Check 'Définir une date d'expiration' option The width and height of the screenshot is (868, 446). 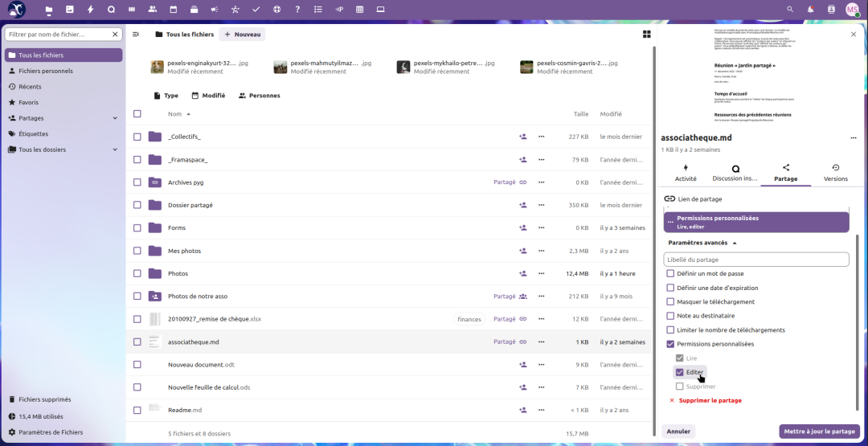point(670,288)
